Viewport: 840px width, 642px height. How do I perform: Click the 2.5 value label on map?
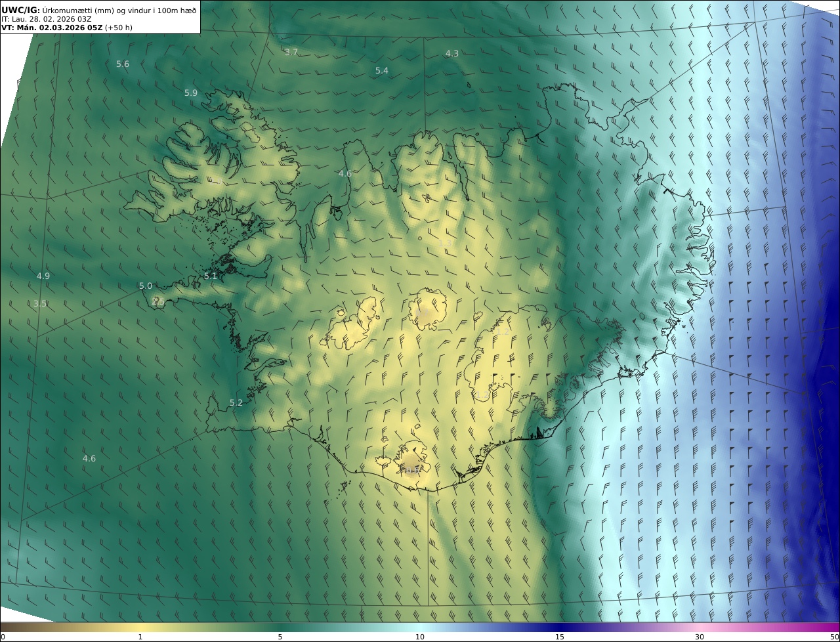(x=158, y=301)
